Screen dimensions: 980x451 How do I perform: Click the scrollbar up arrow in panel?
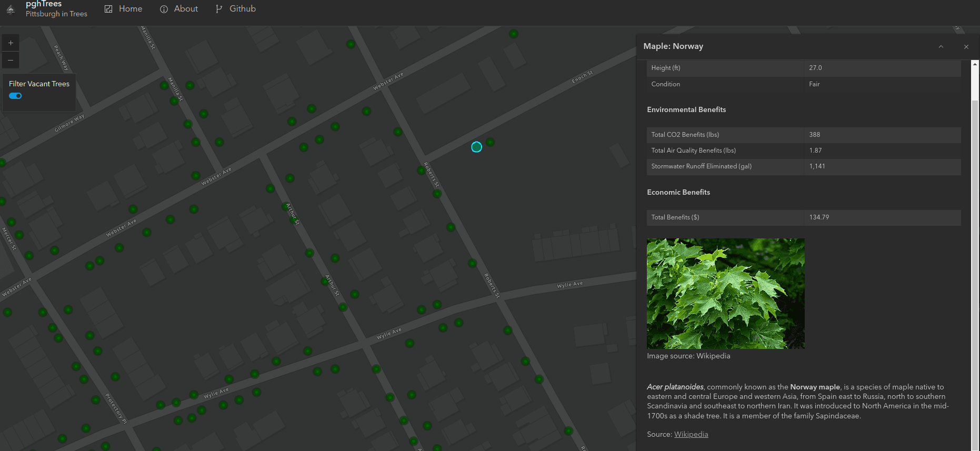pos(975,64)
